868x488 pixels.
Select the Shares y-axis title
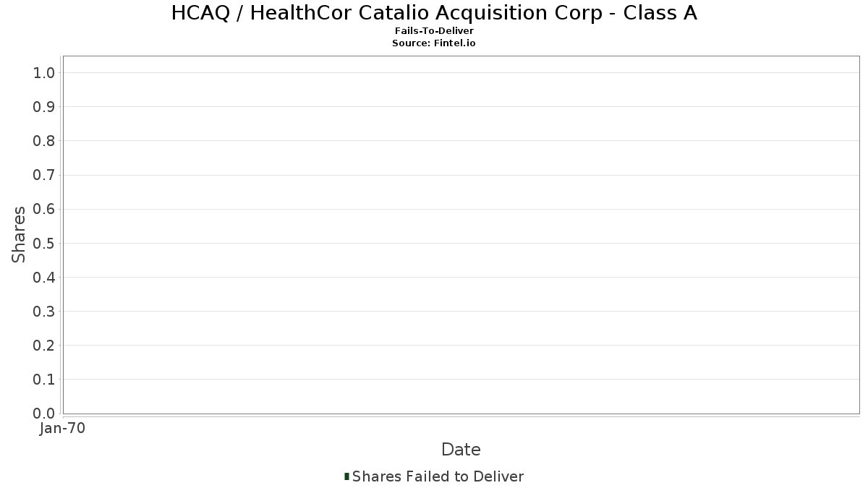pyautogui.click(x=19, y=234)
